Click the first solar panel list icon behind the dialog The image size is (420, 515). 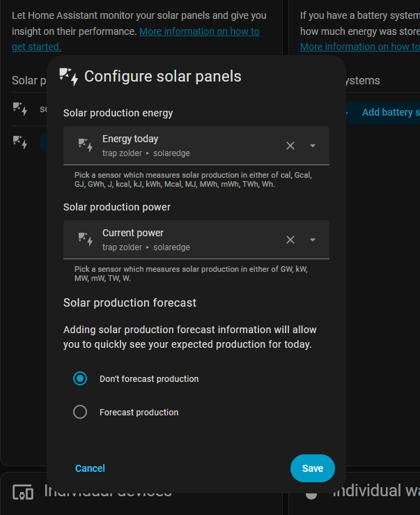tap(20, 109)
